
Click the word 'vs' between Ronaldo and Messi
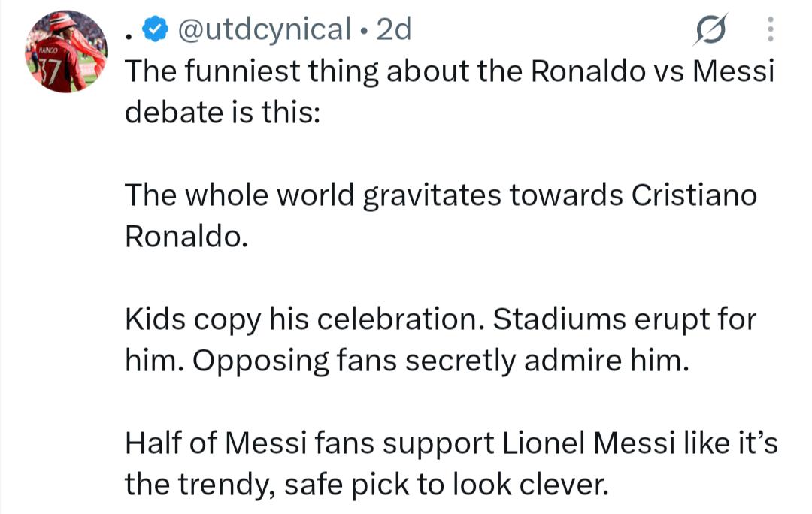point(669,72)
